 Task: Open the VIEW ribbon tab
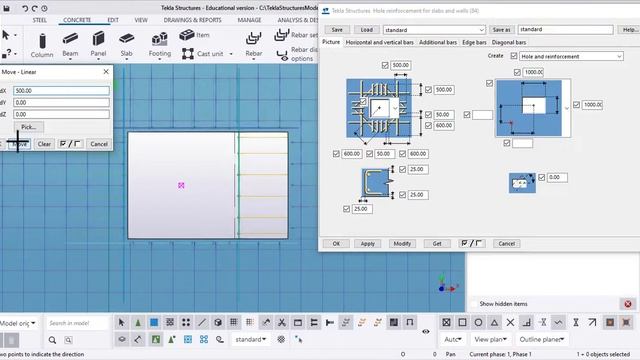pos(141,20)
